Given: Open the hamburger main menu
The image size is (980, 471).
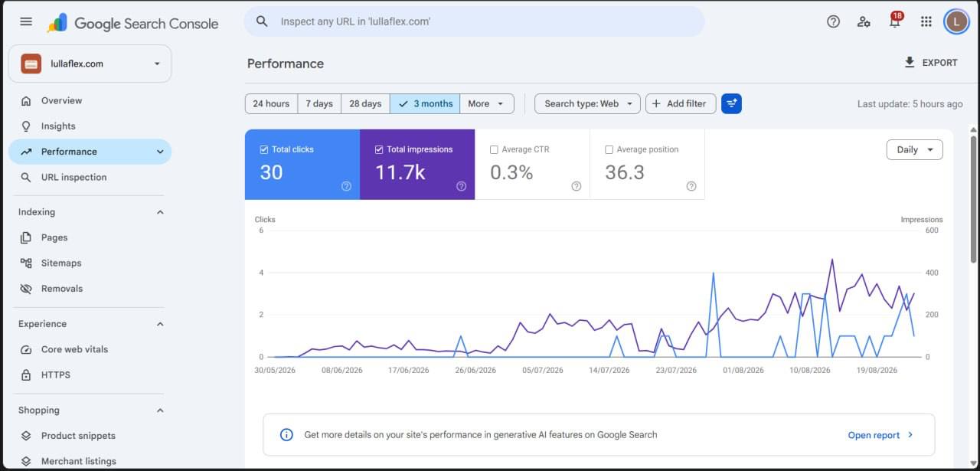Looking at the screenshot, I should coord(26,21).
